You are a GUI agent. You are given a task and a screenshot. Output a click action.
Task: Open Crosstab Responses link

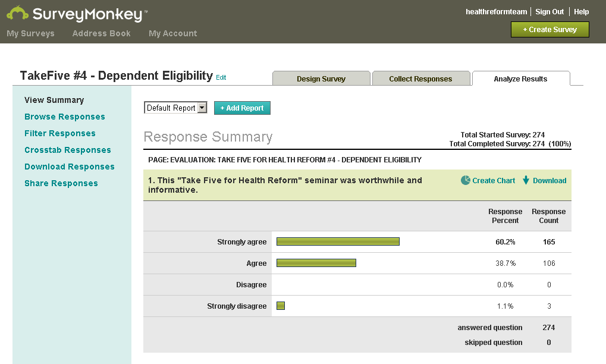[68, 150]
